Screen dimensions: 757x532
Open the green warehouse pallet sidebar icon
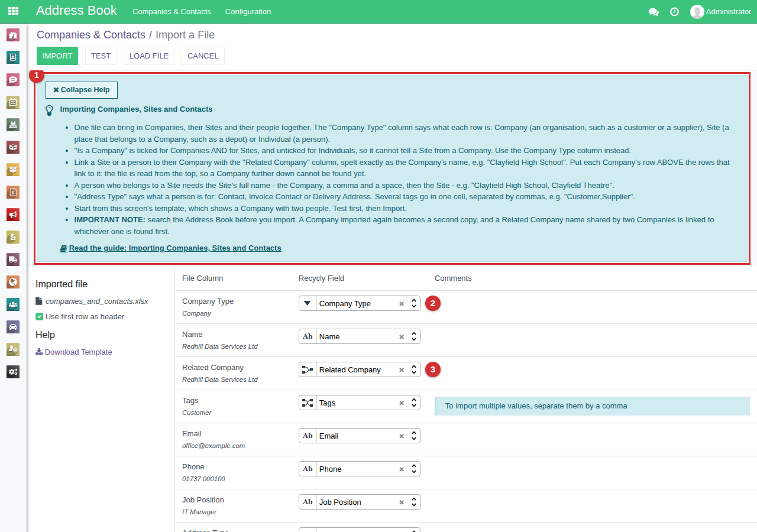click(x=13, y=125)
